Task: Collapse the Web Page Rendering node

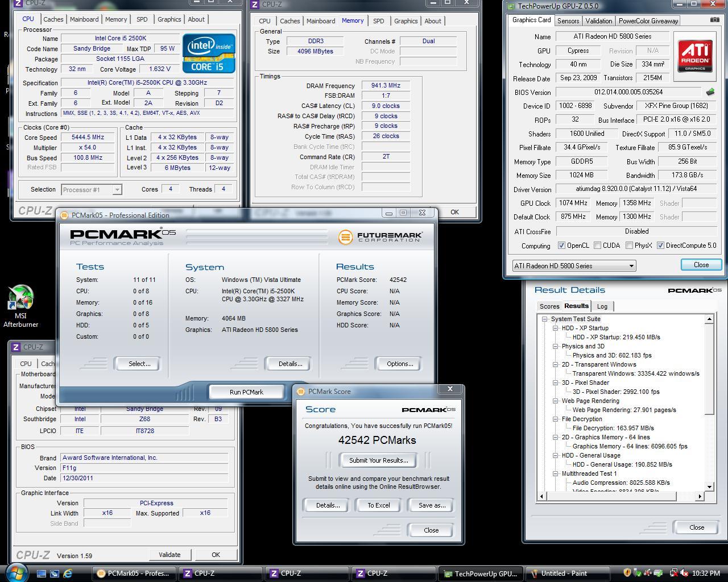Action: pos(555,401)
